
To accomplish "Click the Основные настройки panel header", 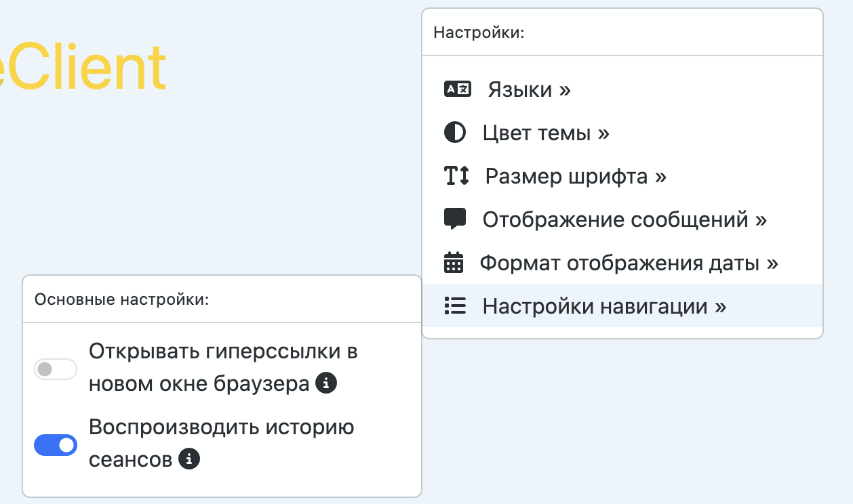I will pyautogui.click(x=122, y=299).
